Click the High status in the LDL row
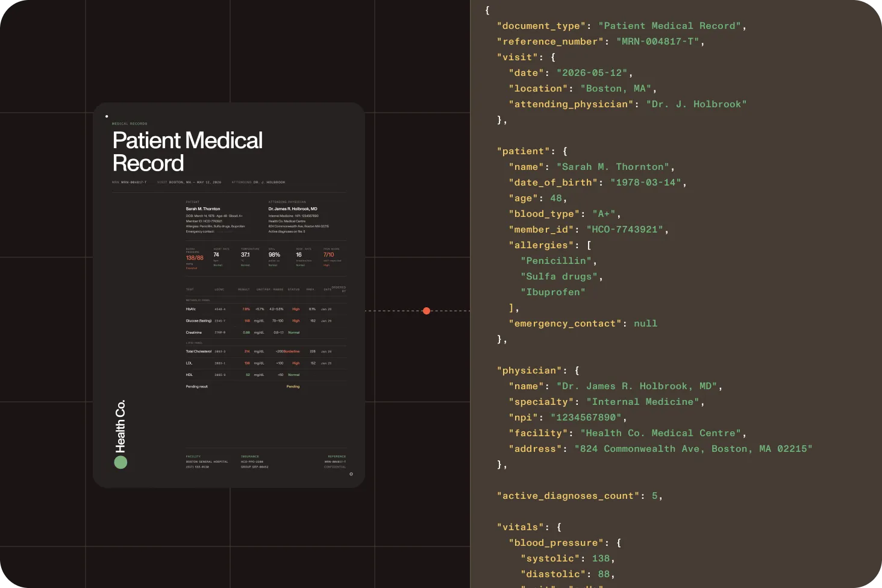The height and width of the screenshot is (588, 882). tap(296, 363)
